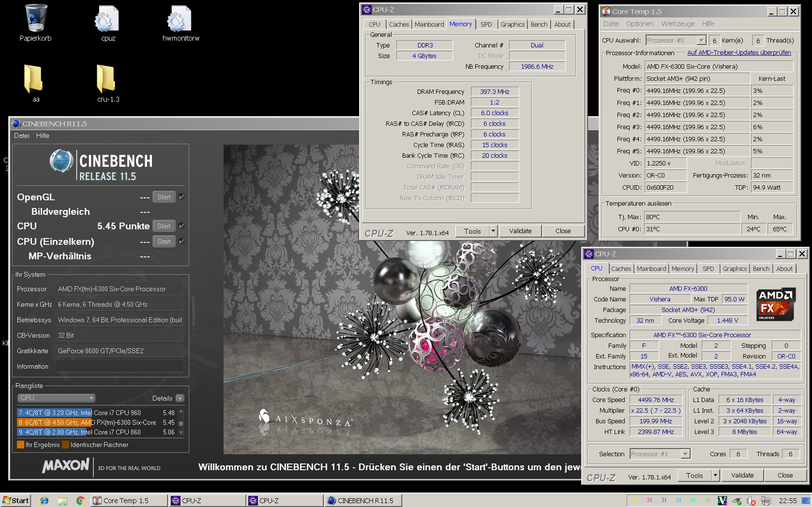Select ranking row 9 Core i7 CPU 860
812x507 pixels.
coord(96,432)
